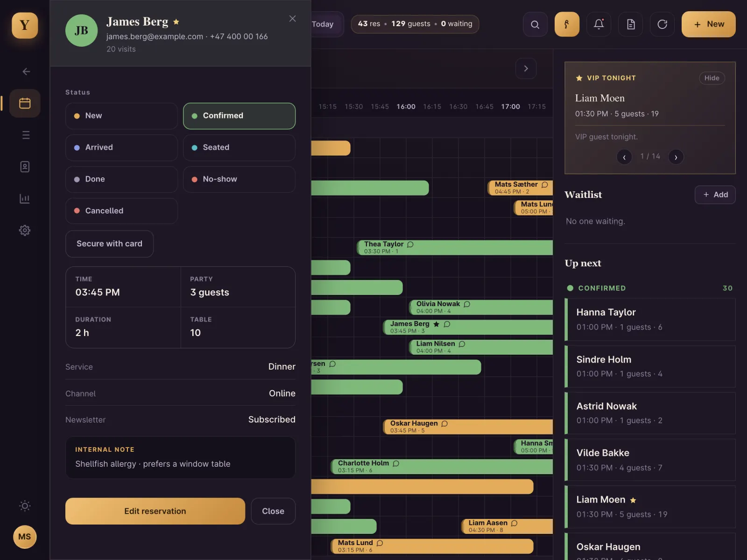The width and height of the screenshot is (747, 560).
Task: Close the James Berg panel with X
Action: point(292,19)
